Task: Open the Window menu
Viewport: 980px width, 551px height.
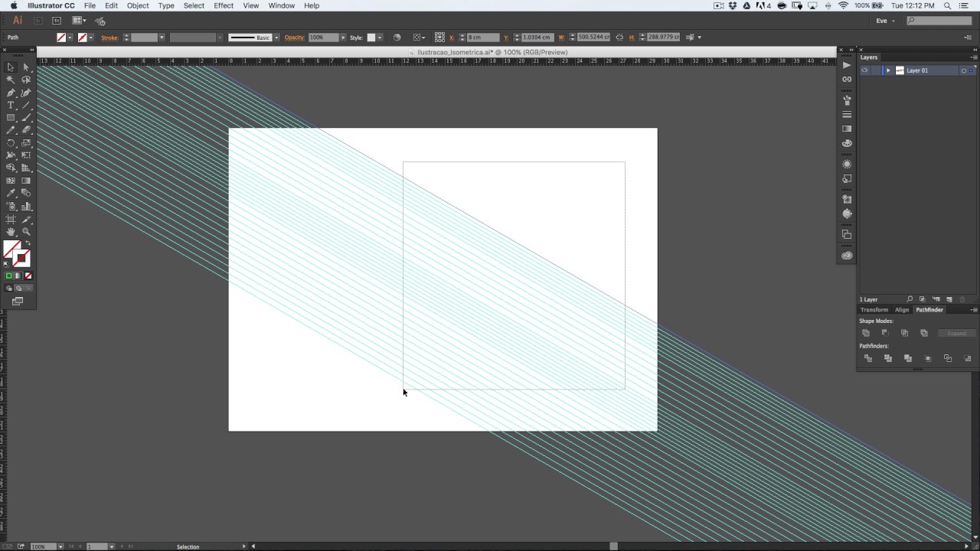Action: click(x=281, y=5)
